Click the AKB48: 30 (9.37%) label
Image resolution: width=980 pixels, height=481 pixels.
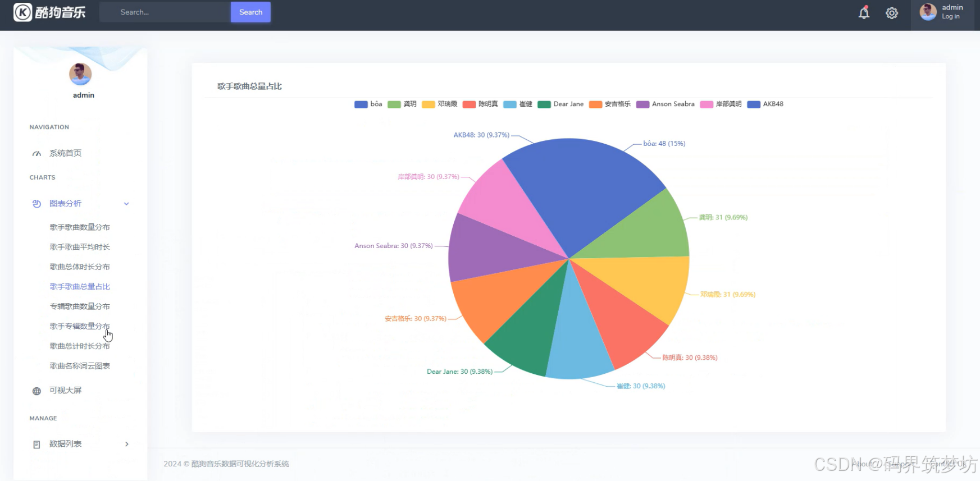481,135
